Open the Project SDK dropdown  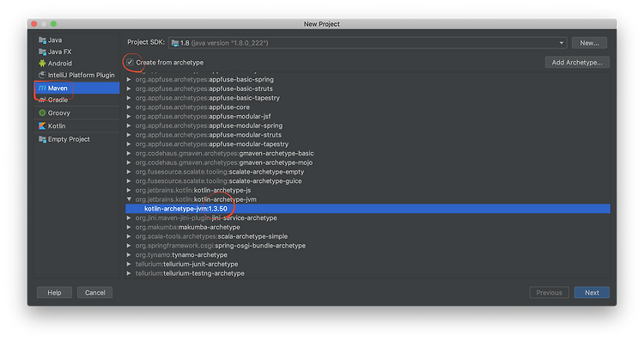pyautogui.click(x=368, y=43)
